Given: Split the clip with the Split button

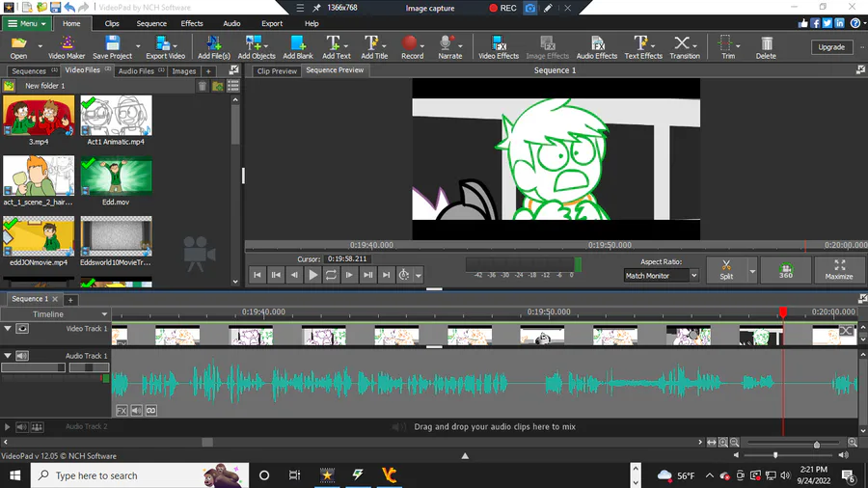Looking at the screenshot, I should pyautogui.click(x=726, y=270).
